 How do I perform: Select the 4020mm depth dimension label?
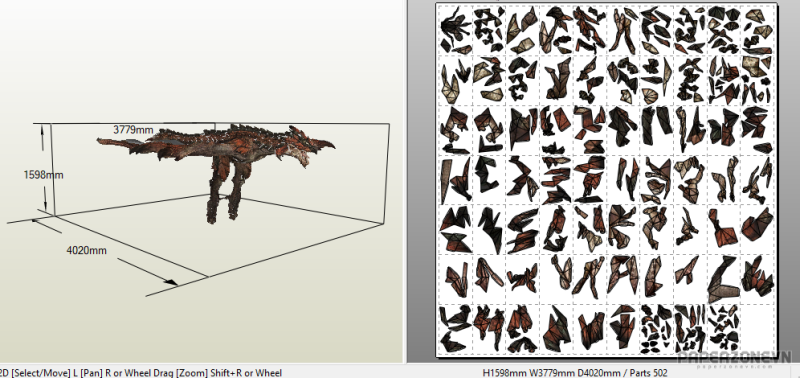tap(87, 250)
